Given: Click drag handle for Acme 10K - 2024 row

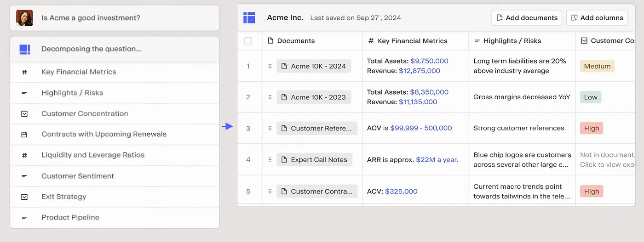Looking at the screenshot, I should [270, 66].
